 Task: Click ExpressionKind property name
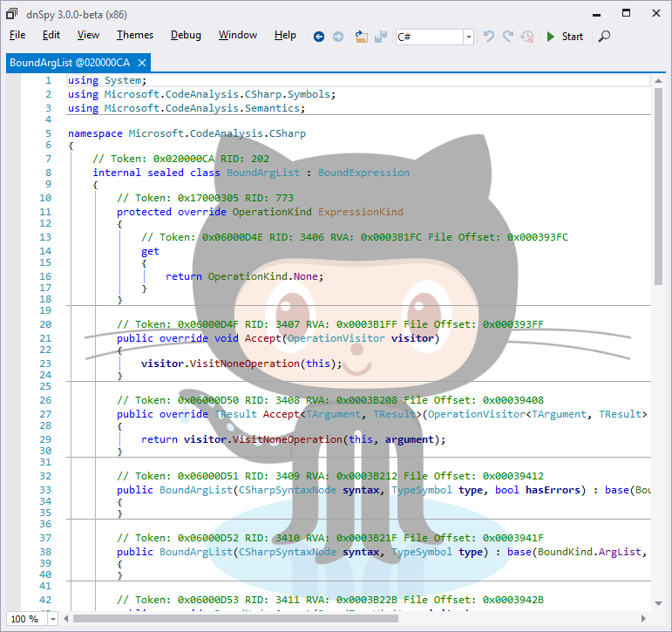tap(361, 212)
